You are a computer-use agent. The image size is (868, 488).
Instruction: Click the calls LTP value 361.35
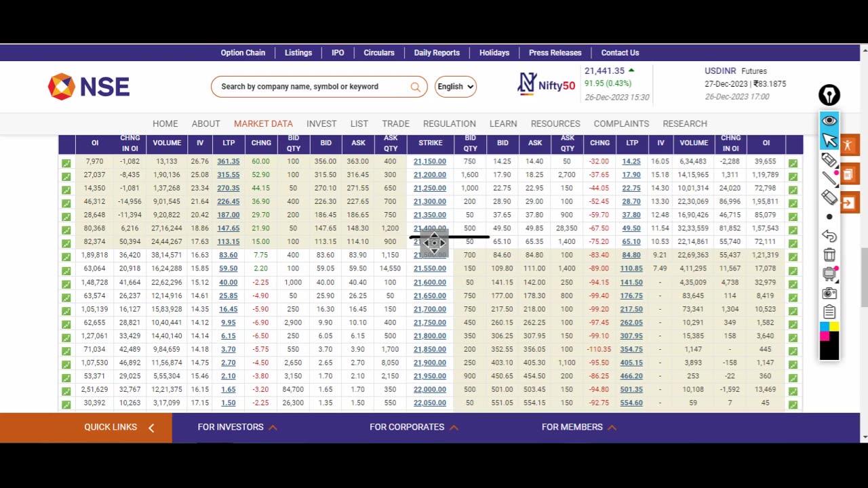tap(229, 161)
